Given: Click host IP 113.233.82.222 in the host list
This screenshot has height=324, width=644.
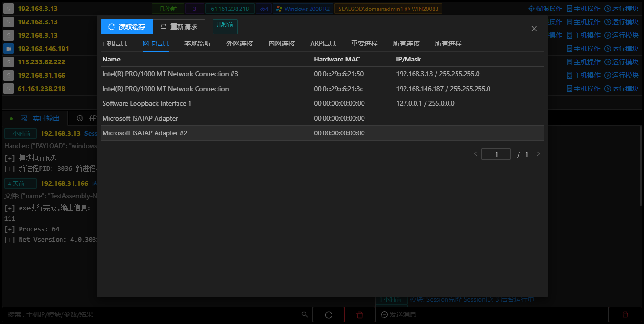Looking at the screenshot, I should click(x=42, y=62).
